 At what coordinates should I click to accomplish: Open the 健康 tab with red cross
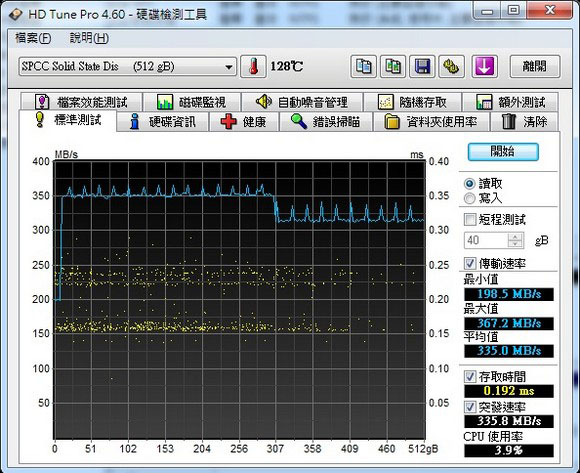click(244, 122)
